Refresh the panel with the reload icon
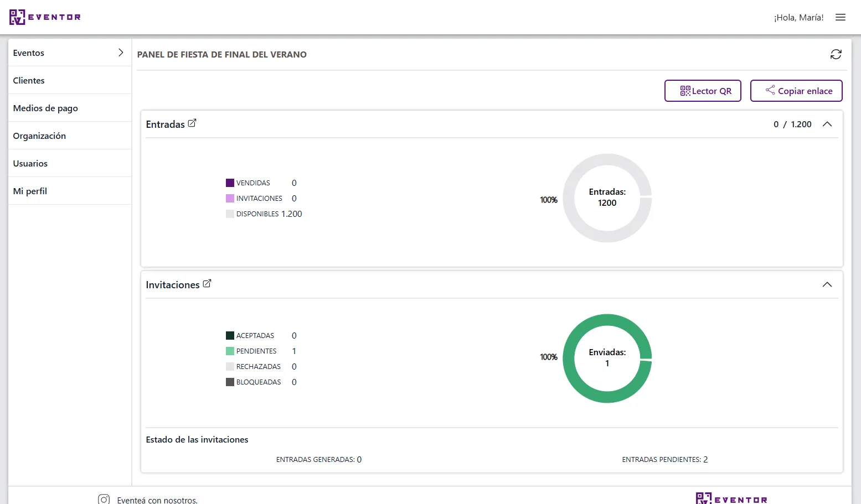861x504 pixels. (836, 54)
